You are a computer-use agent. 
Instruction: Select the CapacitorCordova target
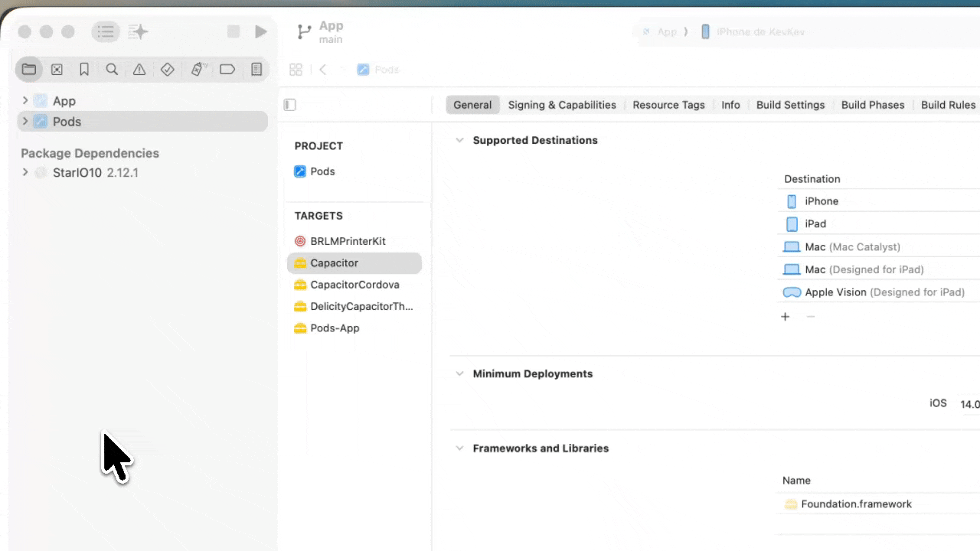coord(354,285)
